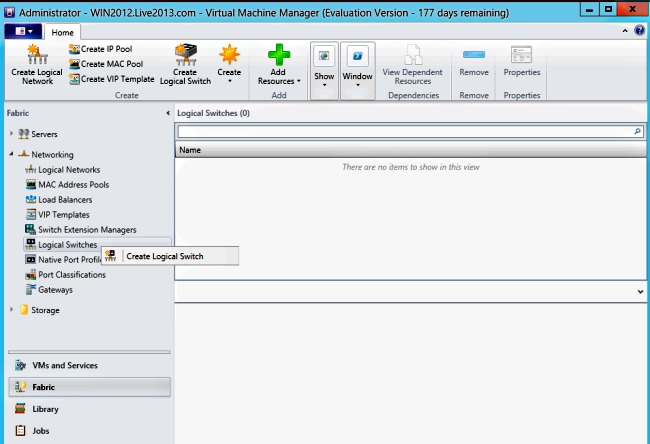Go to the Jobs workspace
This screenshot has height=444, width=650.
coord(90,431)
